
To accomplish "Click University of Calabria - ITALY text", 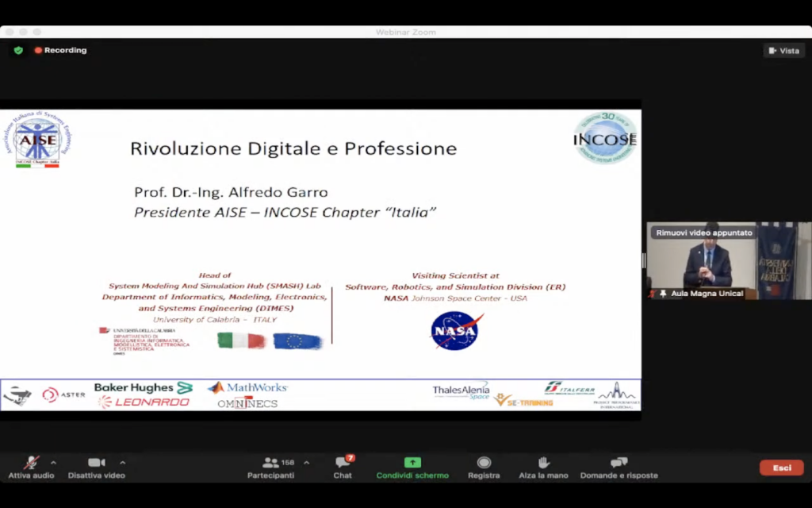I will 214,320.
